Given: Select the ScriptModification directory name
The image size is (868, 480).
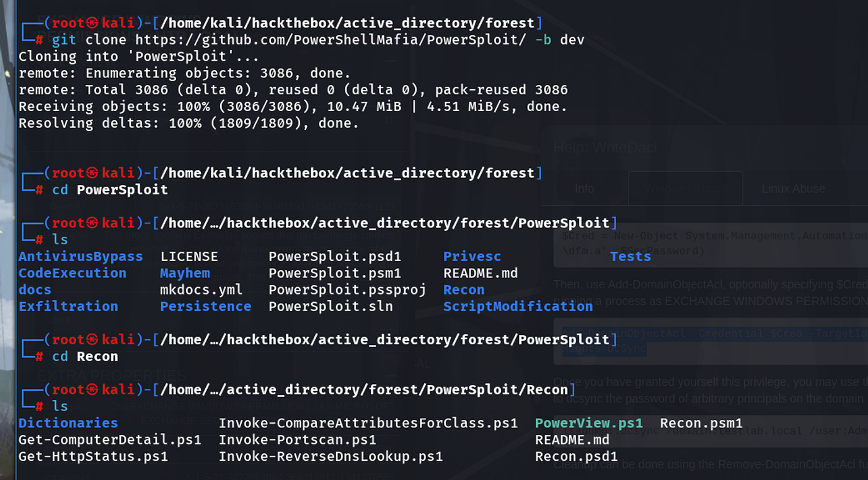Looking at the screenshot, I should click(518, 306).
